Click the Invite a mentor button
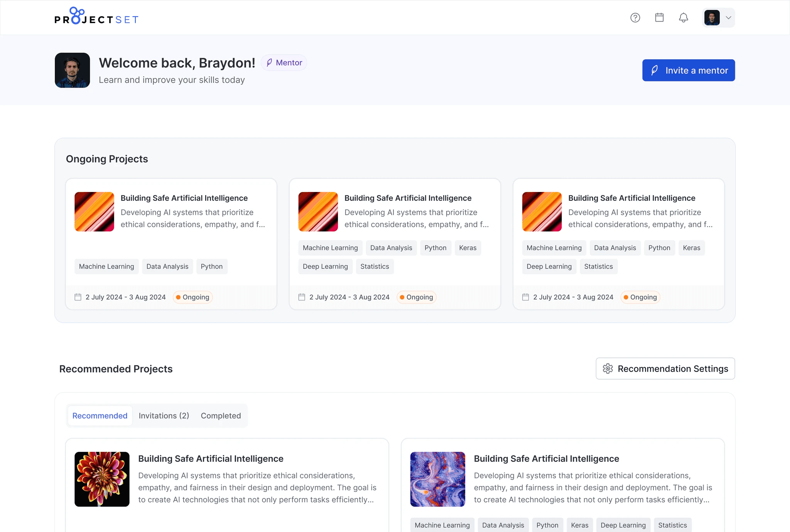Viewport: 790px width, 532px height. pos(688,70)
